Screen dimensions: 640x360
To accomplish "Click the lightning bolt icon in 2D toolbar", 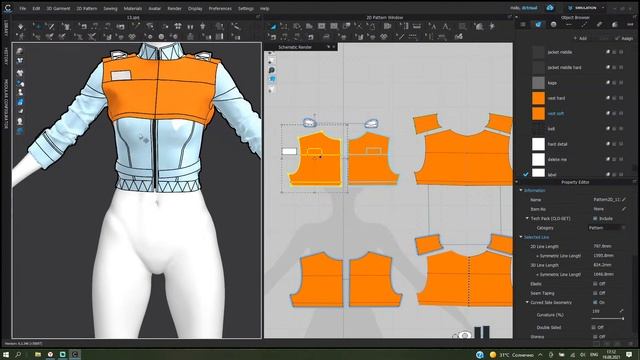I will click(492, 27).
